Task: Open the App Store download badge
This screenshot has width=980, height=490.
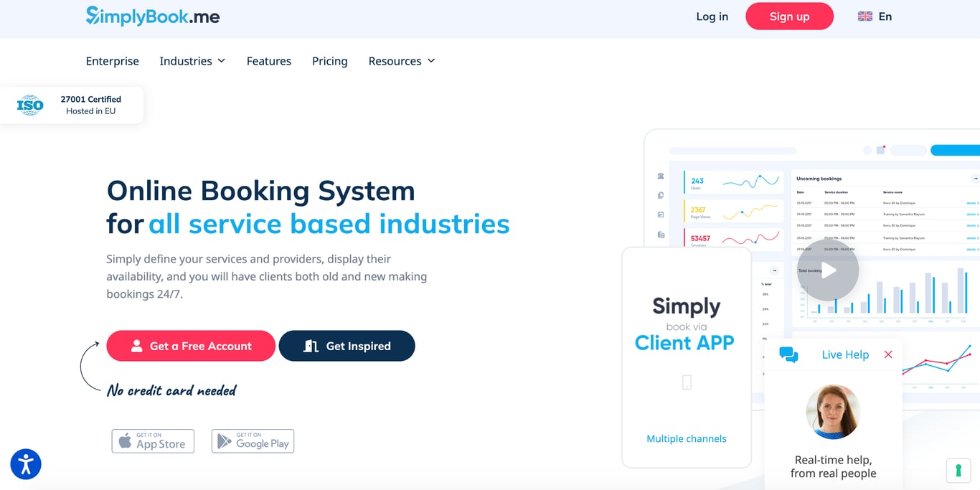Action: pyautogui.click(x=153, y=440)
